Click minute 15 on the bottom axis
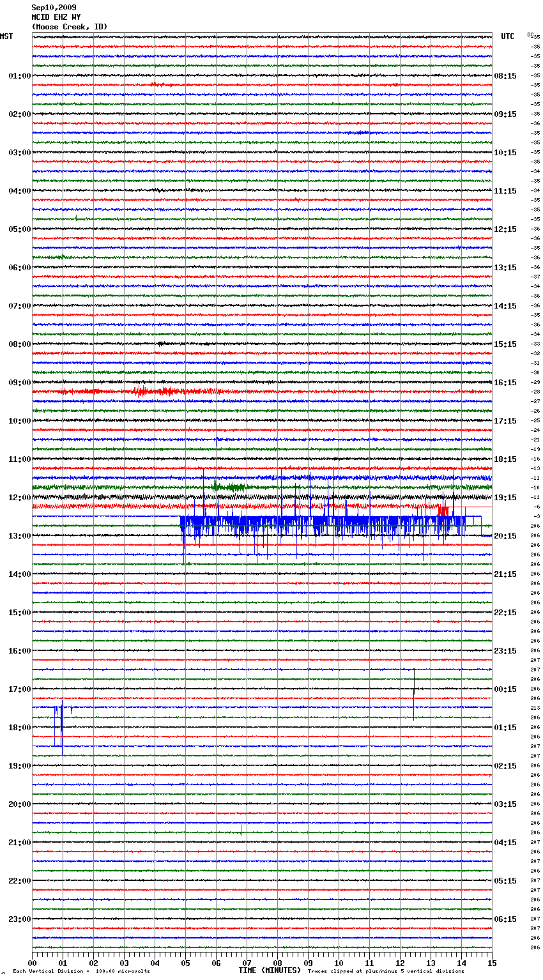This screenshot has width=543, height=980. (492, 963)
